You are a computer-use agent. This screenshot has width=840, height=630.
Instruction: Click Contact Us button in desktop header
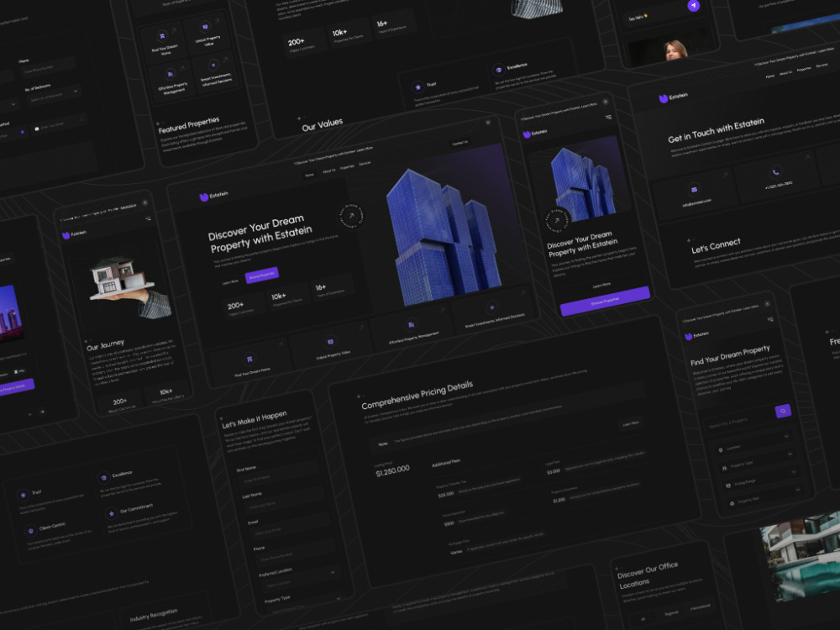[x=459, y=143]
